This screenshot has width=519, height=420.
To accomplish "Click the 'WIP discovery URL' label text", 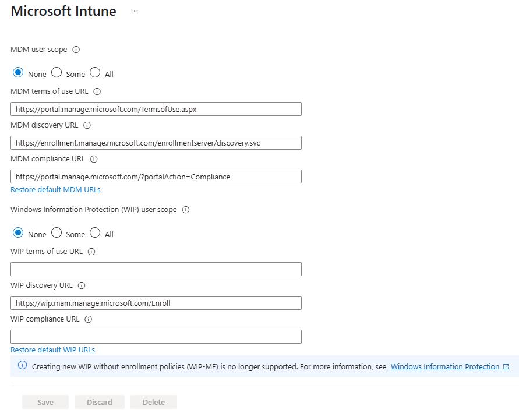I will (x=41, y=285).
